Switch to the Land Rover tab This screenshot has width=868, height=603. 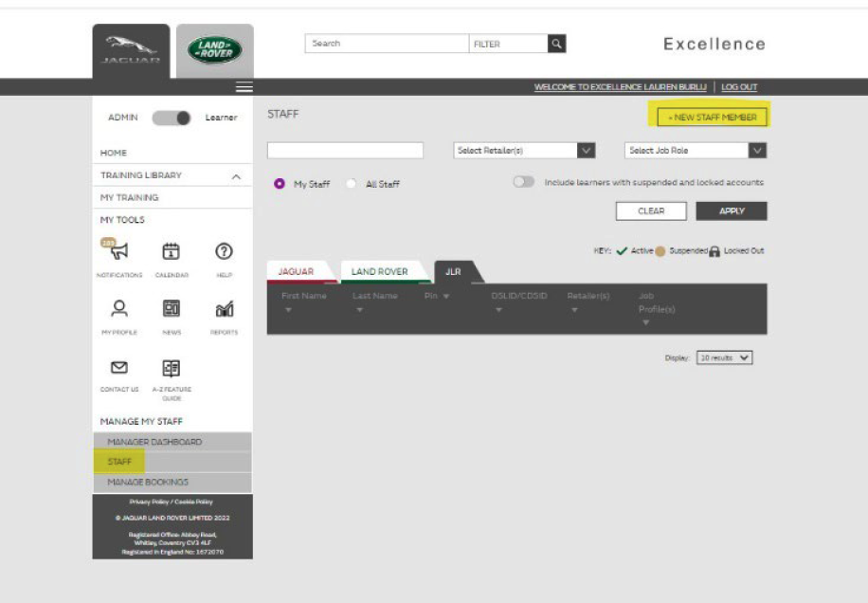point(379,272)
